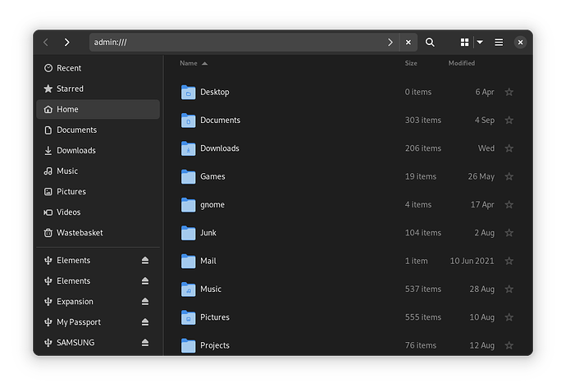This screenshot has height=392, width=566.
Task: Open Videos in the sidebar
Action: (x=98, y=212)
